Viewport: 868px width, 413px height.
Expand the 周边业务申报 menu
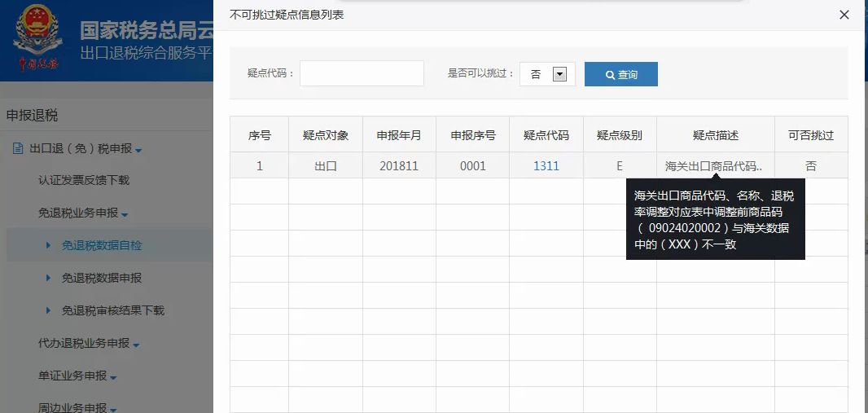point(77,408)
